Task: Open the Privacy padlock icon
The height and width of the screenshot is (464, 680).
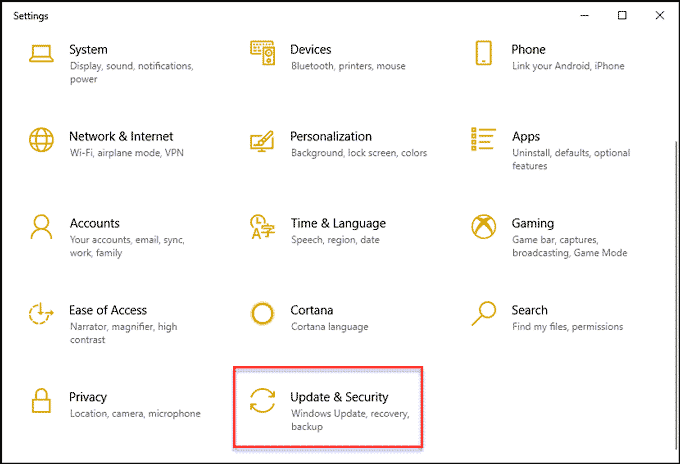Action: coord(41,400)
